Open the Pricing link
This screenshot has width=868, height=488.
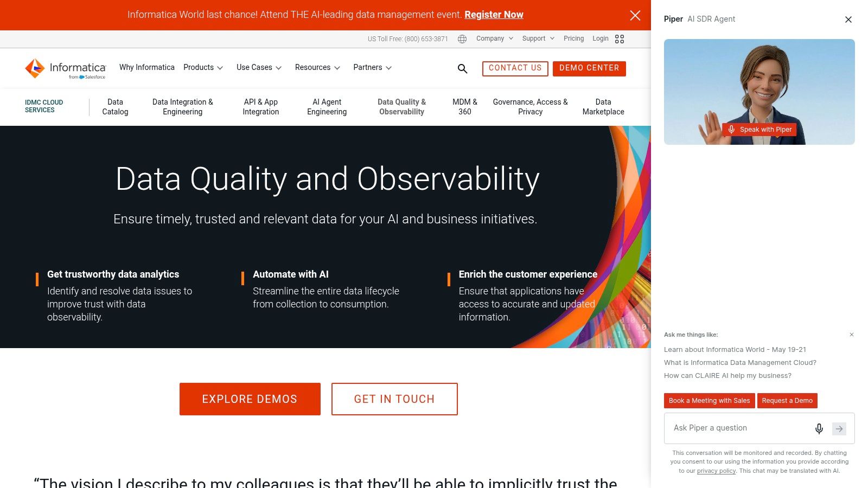(573, 38)
